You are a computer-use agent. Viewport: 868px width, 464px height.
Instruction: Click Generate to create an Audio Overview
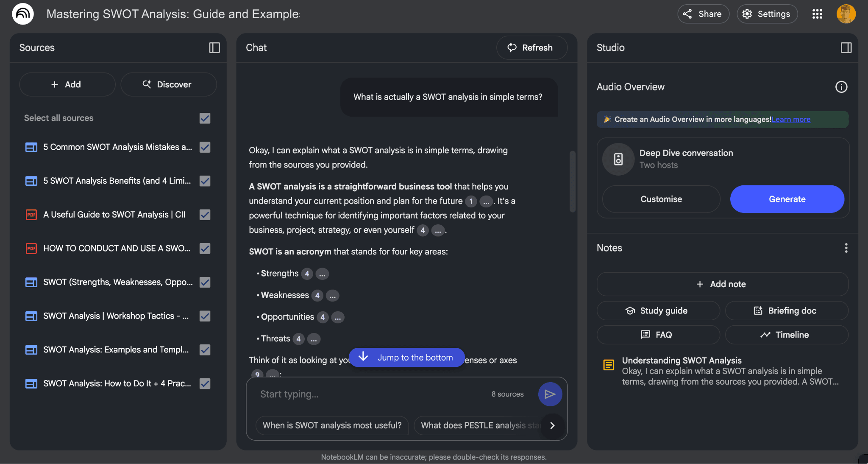point(787,199)
